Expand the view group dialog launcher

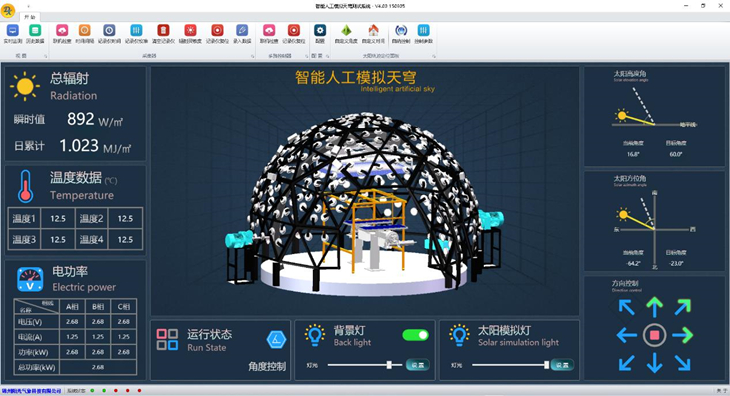click(46, 56)
